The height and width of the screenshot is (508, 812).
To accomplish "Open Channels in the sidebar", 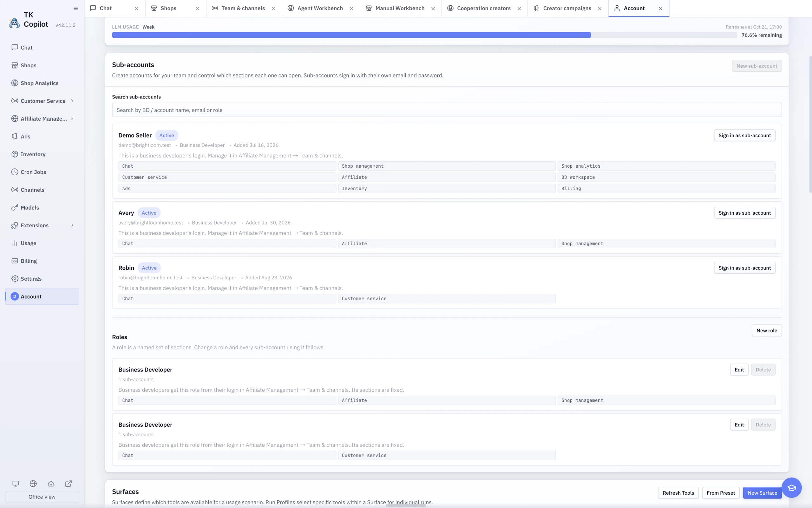I will [x=42, y=190].
